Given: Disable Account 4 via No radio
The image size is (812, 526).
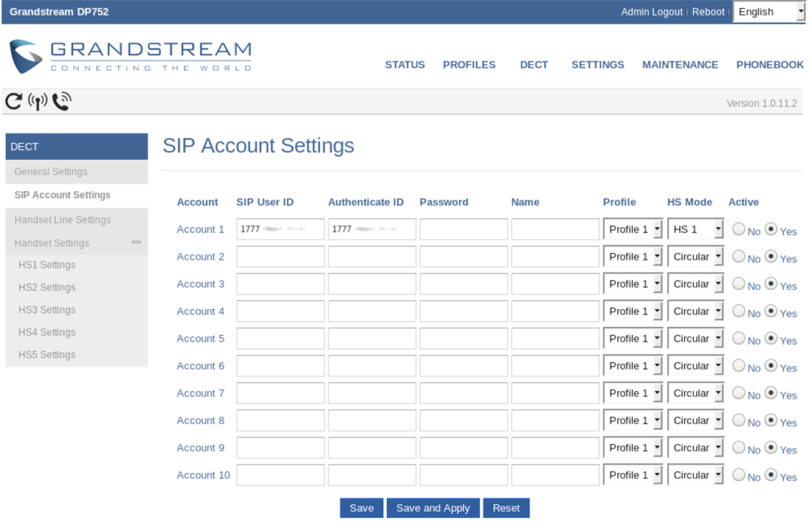Looking at the screenshot, I should pos(738,311).
